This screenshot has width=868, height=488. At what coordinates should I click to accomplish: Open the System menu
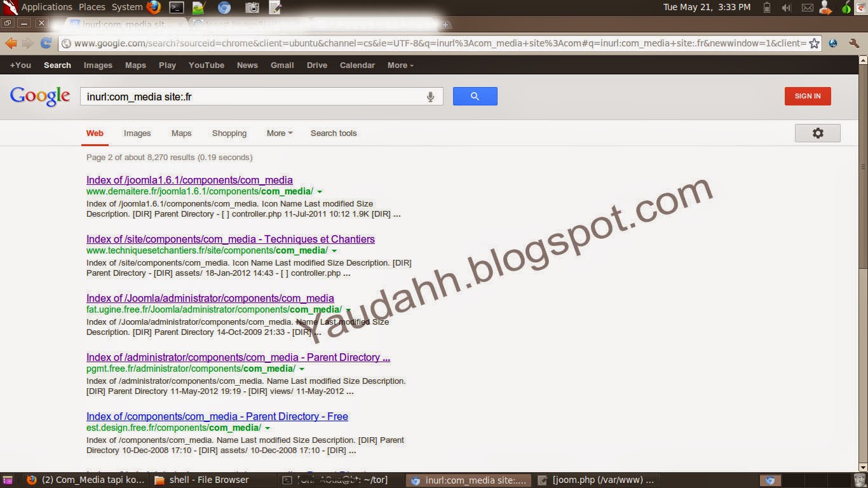[x=127, y=7]
